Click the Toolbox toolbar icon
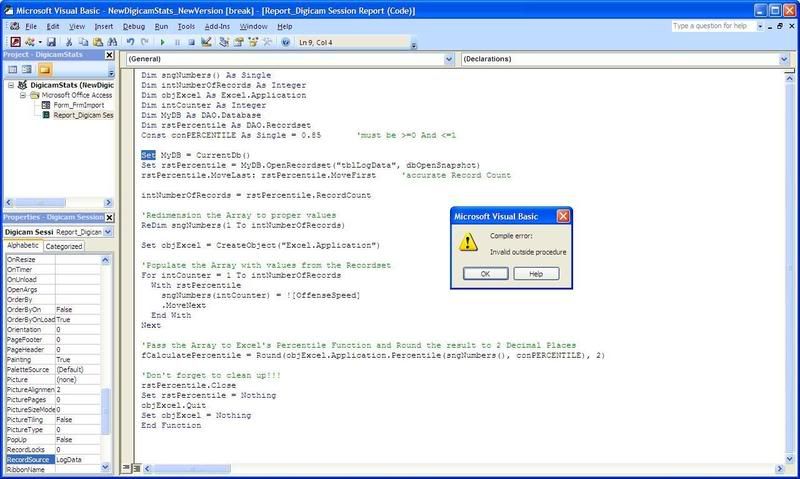Image resolution: width=800 pixels, height=479 pixels. 267,42
